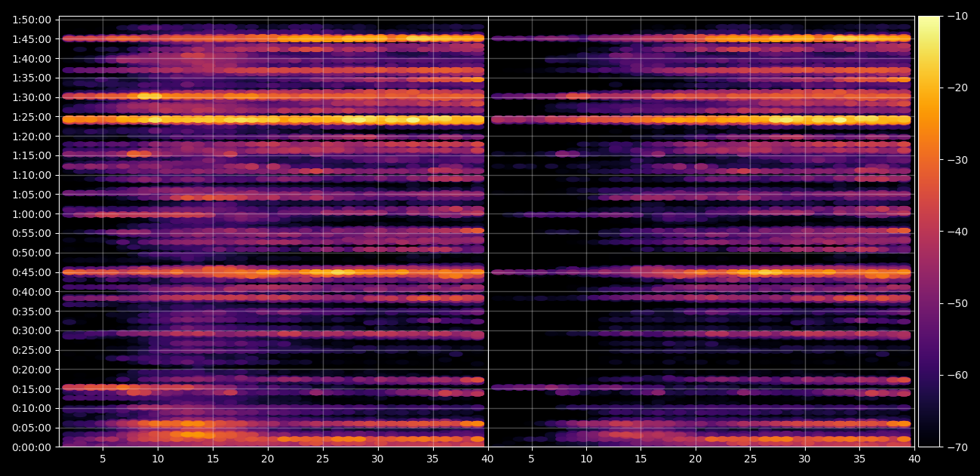Select the 1:30:00 y-axis tick label
Image resolution: width=980 pixels, height=476 pixels.
pos(32,97)
